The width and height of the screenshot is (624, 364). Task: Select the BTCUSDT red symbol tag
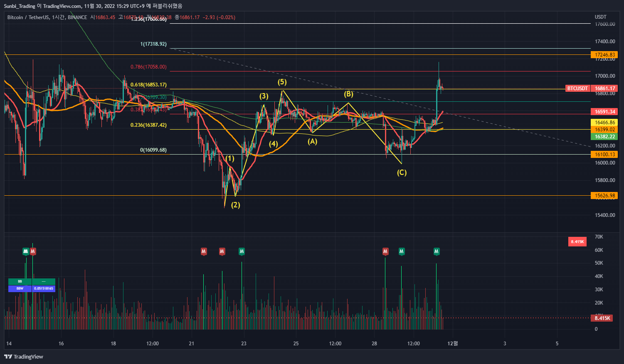tap(578, 89)
